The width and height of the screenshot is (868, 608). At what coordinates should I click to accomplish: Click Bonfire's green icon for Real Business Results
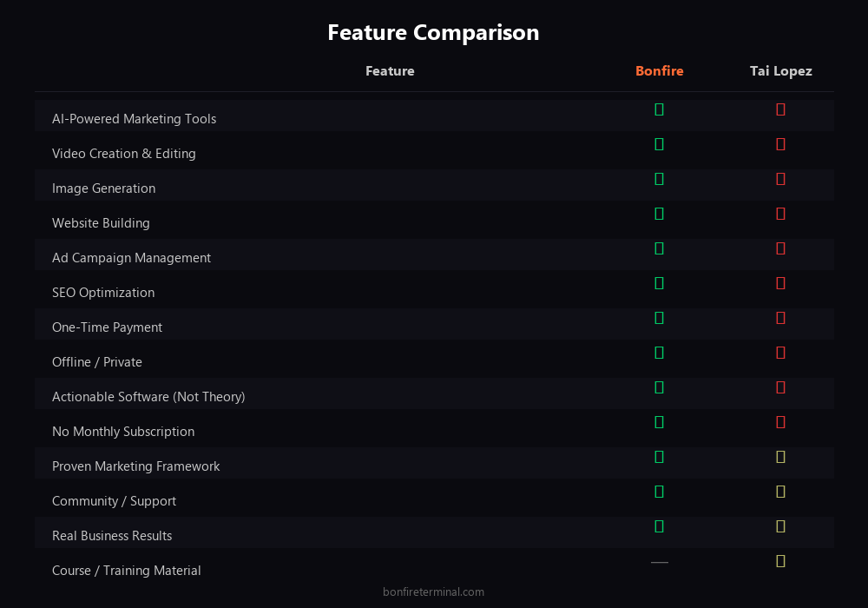[x=659, y=526]
